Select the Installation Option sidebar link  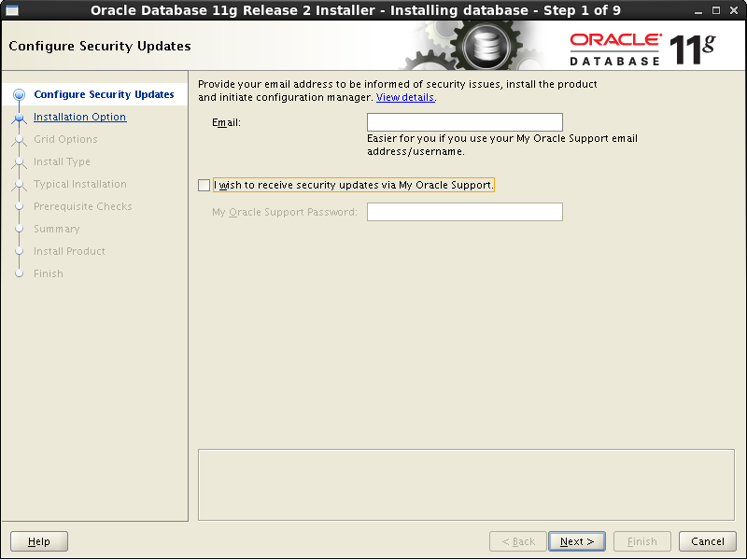79,117
